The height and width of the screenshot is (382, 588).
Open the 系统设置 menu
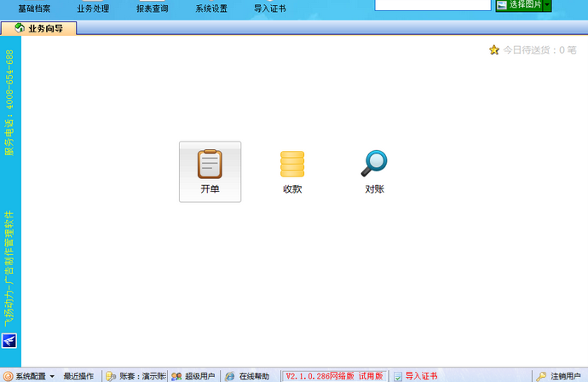point(211,9)
